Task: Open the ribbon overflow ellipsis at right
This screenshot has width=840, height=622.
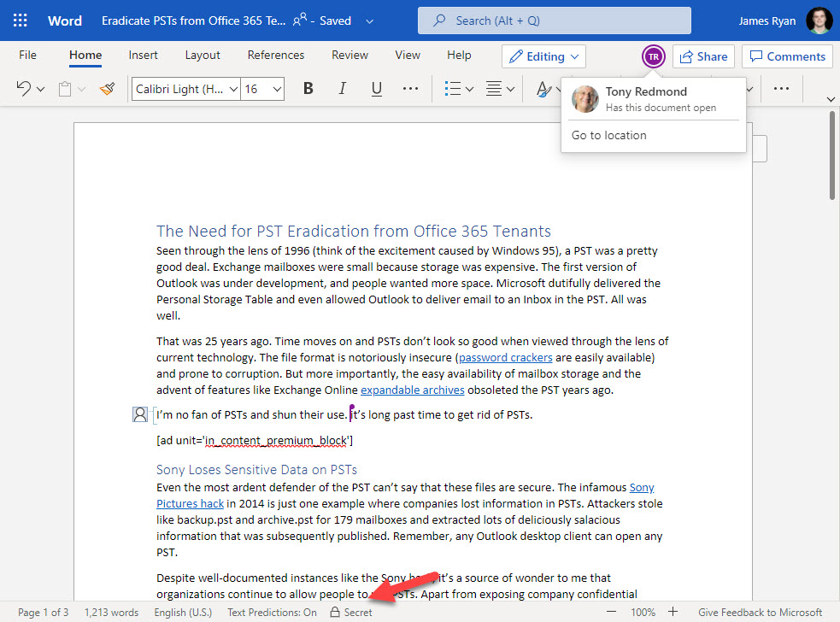Action: coord(781,88)
